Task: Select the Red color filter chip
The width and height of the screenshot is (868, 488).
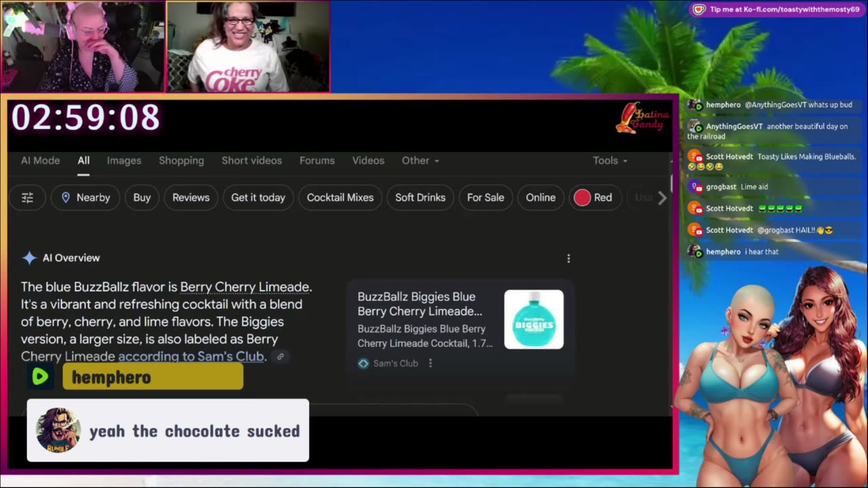Action: point(593,198)
